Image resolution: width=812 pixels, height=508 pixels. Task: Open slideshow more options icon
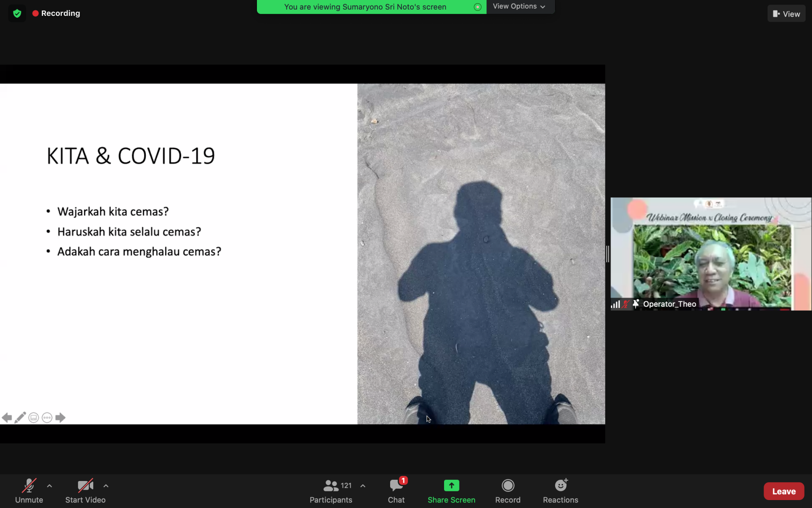(47, 418)
